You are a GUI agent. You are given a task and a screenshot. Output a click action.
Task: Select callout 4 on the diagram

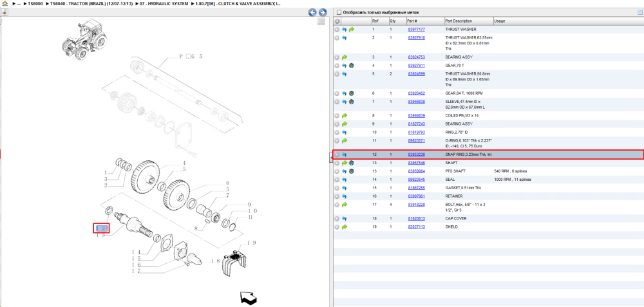[184, 163]
